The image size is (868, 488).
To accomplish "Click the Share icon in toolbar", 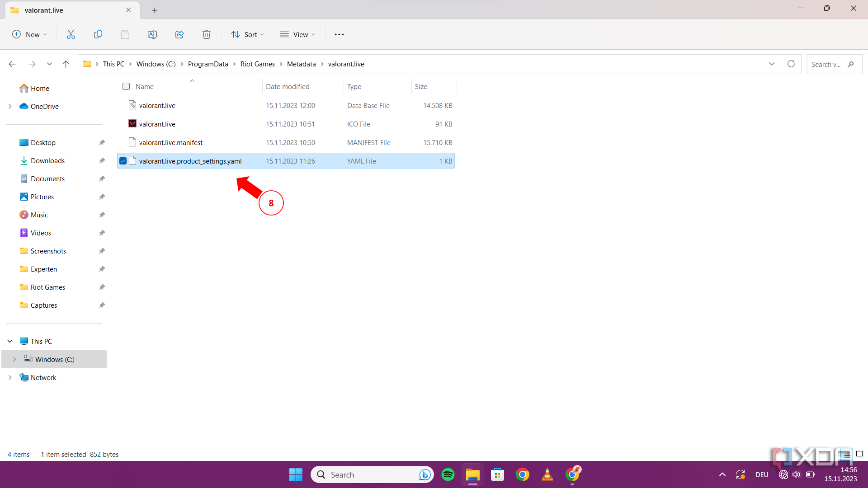I will pyautogui.click(x=179, y=34).
